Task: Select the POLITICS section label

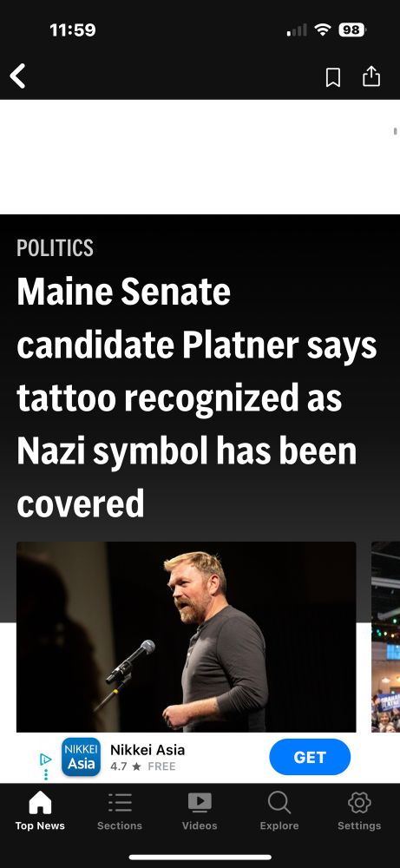Action: [x=55, y=248]
